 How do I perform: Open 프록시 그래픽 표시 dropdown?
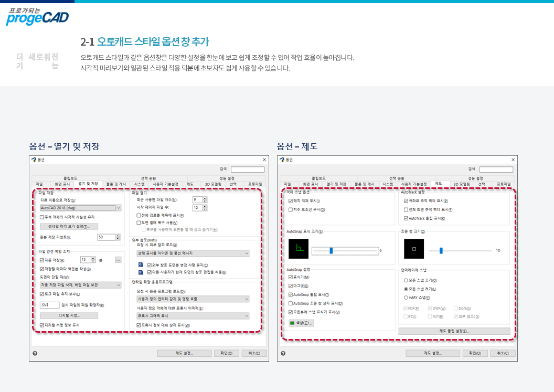click(193, 316)
